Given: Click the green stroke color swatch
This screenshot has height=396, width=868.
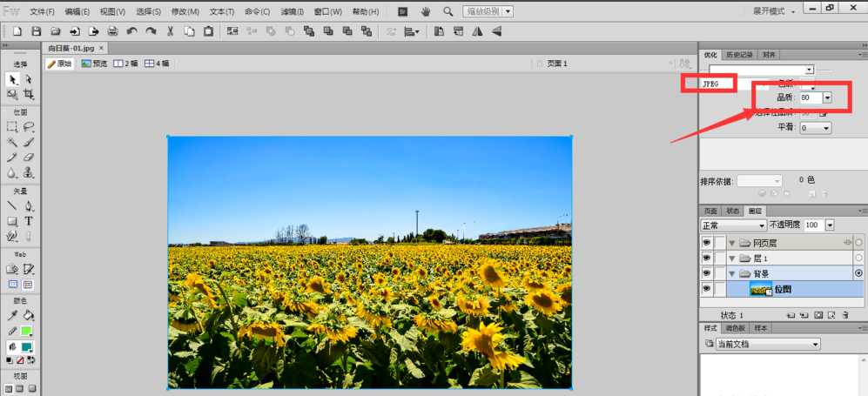Looking at the screenshot, I should [x=27, y=331].
